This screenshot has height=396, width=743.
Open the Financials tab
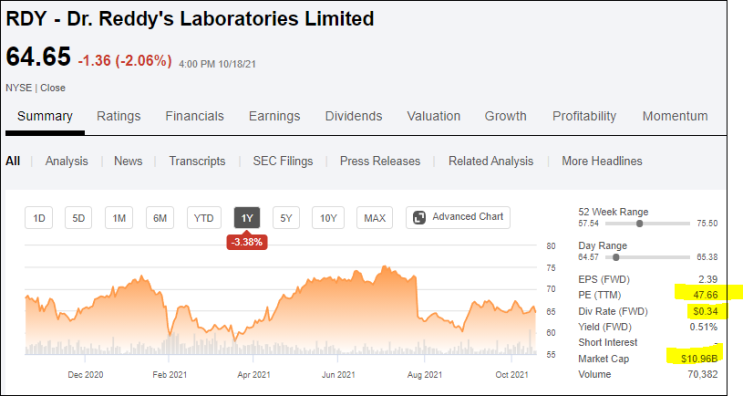coord(194,117)
